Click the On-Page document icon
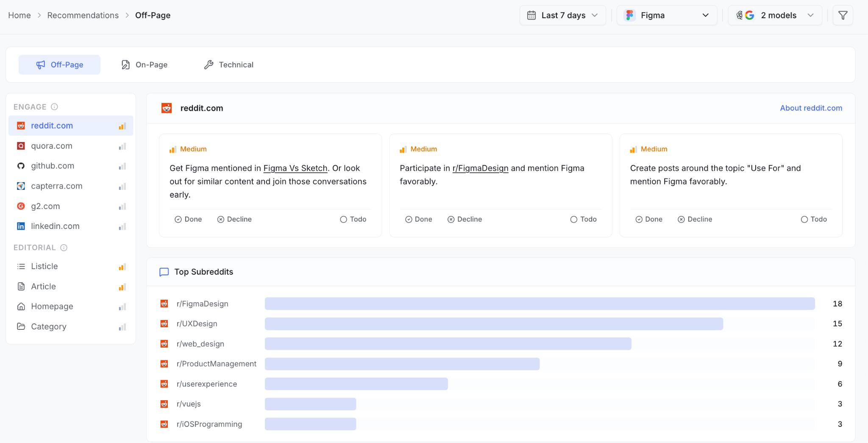Viewport: 868px width, 443px height. point(125,65)
